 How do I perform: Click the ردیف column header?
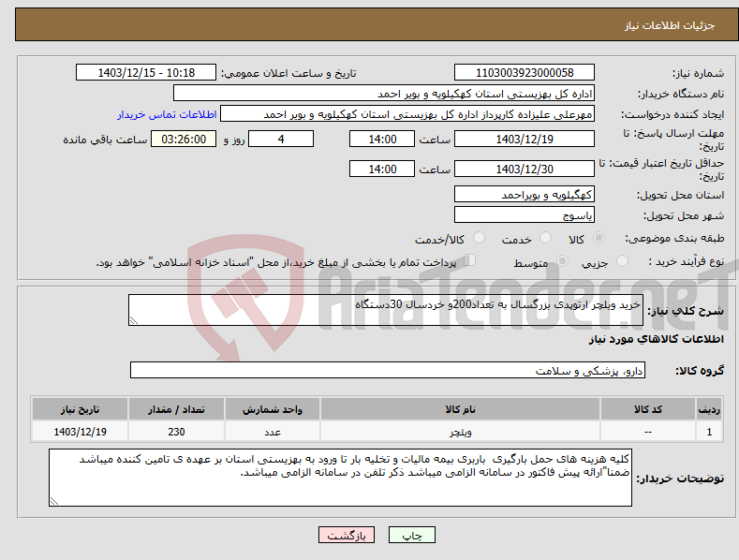709,409
